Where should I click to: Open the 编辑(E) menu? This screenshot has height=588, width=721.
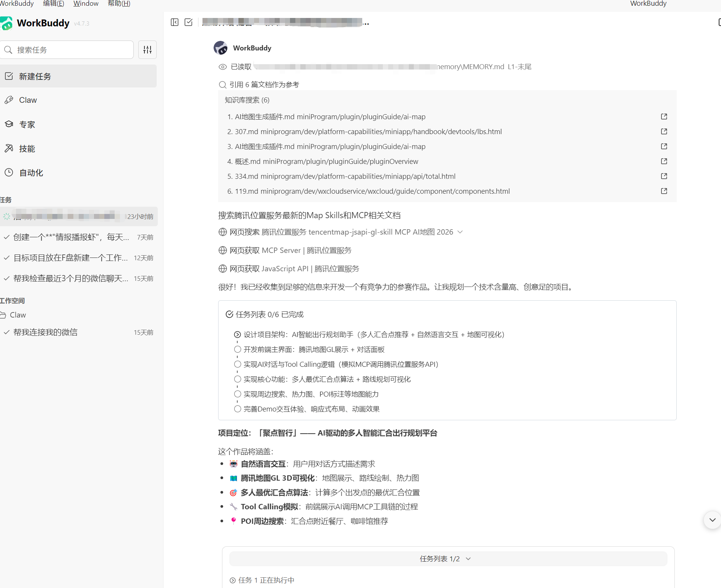pyautogui.click(x=53, y=3)
